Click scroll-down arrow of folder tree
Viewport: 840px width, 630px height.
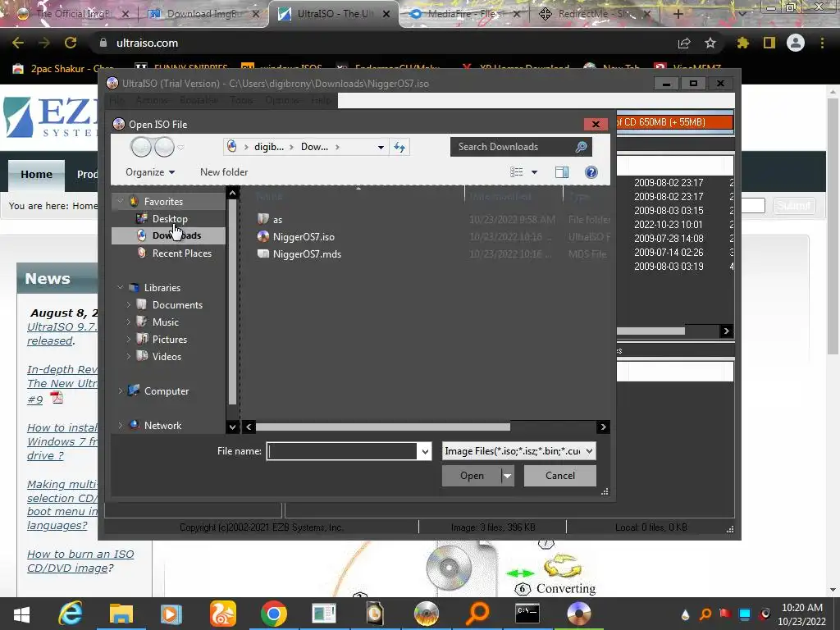tap(232, 427)
